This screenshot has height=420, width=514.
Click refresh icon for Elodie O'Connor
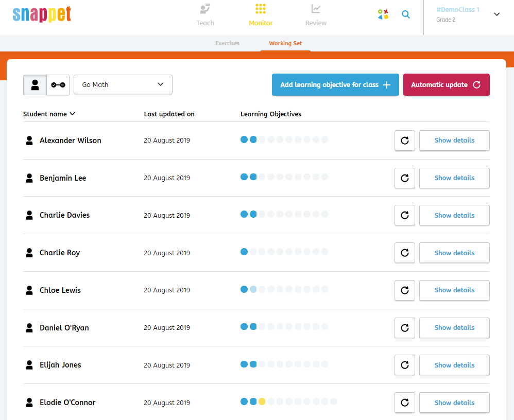pos(404,402)
